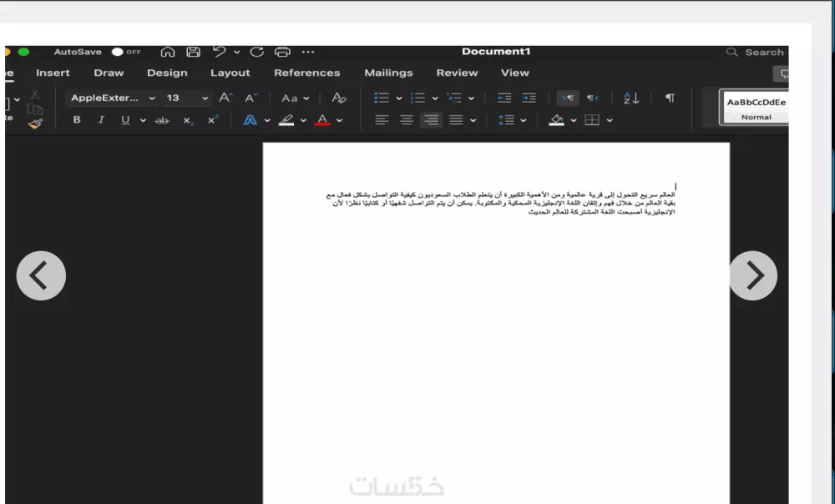
Task: Select the Italic formatting icon
Action: [x=101, y=119]
